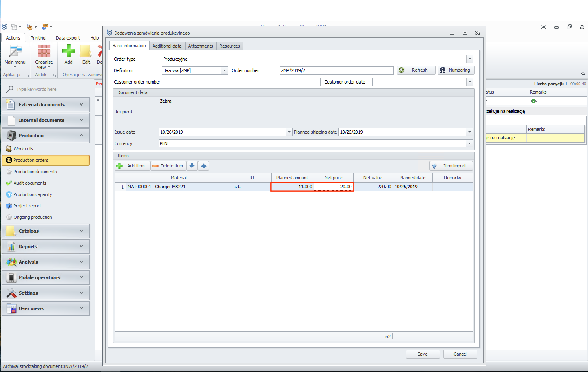Open the Data export ribbon tab

pyautogui.click(x=68, y=38)
